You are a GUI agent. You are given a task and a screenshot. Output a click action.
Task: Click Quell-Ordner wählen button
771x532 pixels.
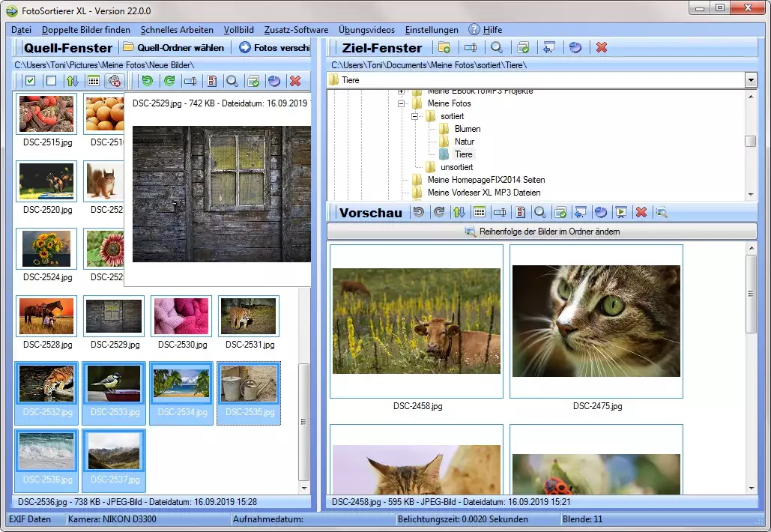pos(175,48)
